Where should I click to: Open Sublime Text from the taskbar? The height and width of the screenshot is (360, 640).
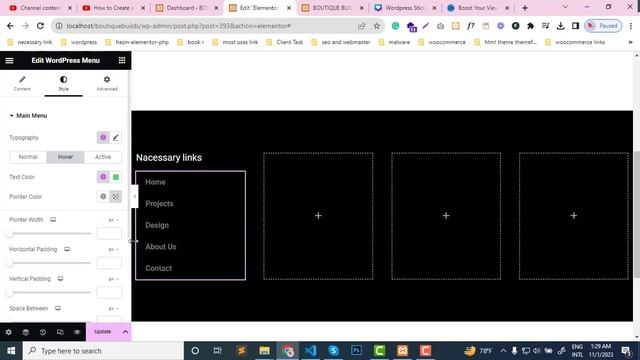(x=241, y=351)
